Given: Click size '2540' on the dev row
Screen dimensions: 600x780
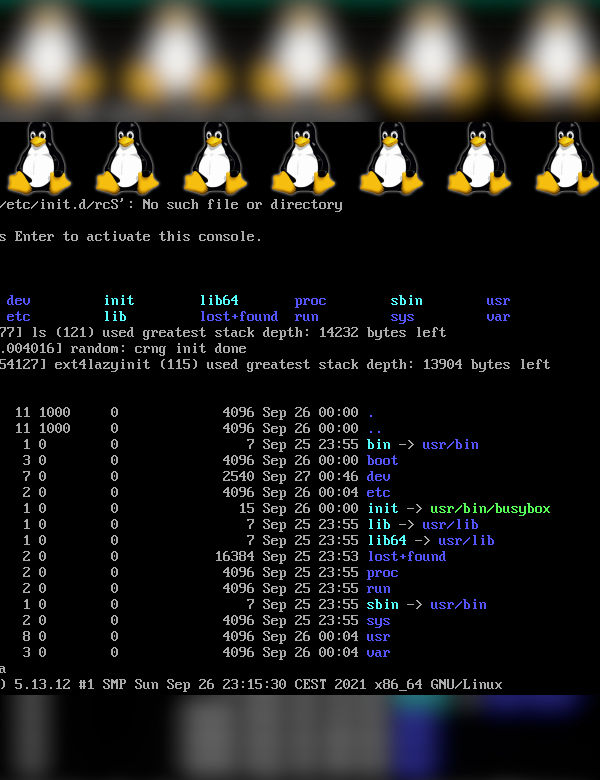Looking at the screenshot, I should click(238, 476).
